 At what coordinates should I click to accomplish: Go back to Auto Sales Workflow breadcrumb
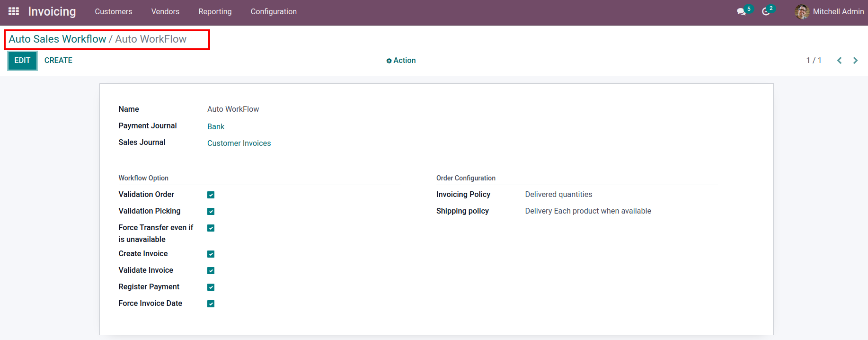pyautogui.click(x=57, y=39)
